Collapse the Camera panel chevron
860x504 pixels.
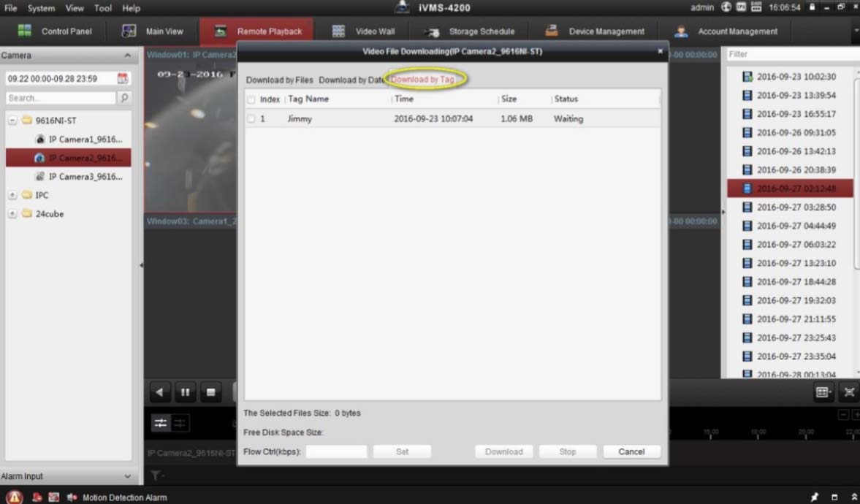(x=127, y=56)
